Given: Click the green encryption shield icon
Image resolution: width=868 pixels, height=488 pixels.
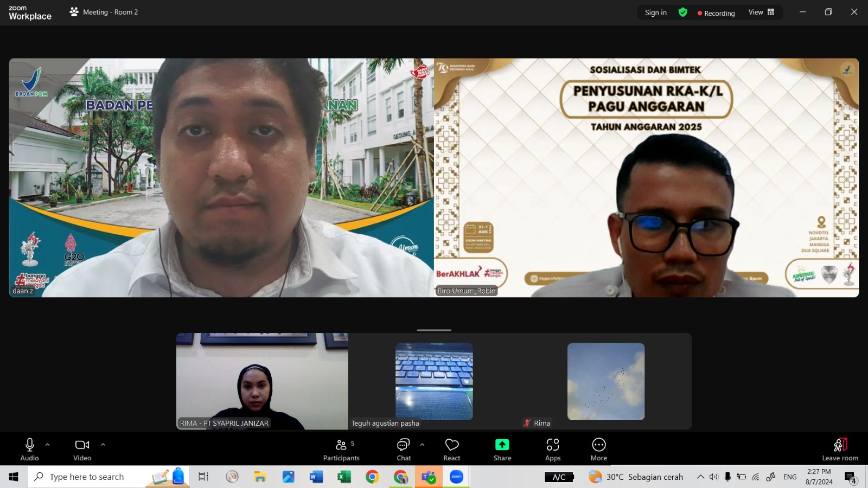Looking at the screenshot, I should (682, 12).
